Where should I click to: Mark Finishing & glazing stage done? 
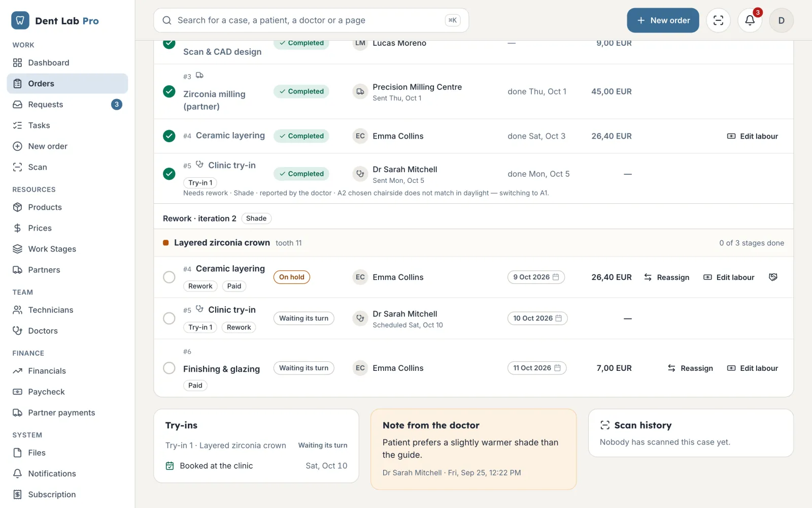click(x=169, y=368)
